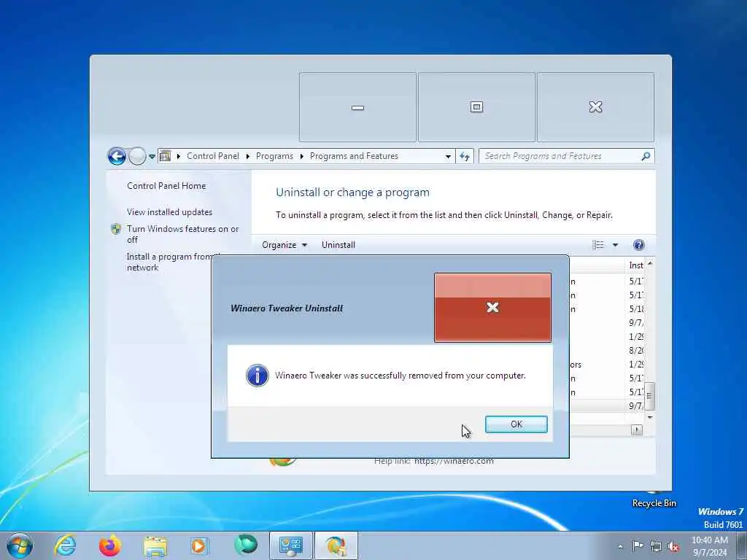The image size is (747, 560).
Task: Open View installed updates
Action: tap(169, 212)
